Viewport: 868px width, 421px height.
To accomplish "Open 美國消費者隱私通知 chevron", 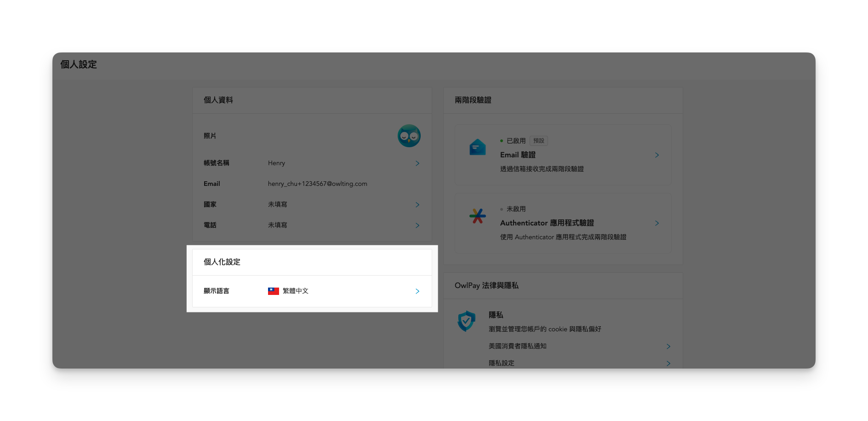I will tap(668, 346).
